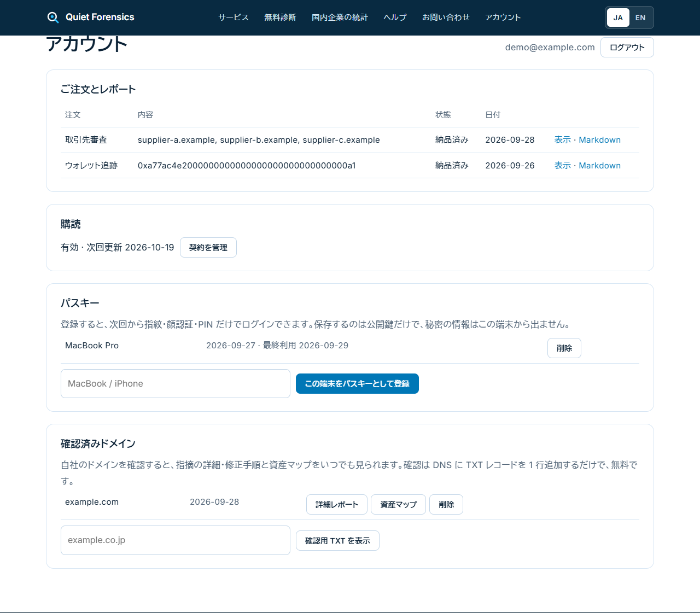Click 納品済み status in the ウォレット追跡 row

[x=452, y=166]
